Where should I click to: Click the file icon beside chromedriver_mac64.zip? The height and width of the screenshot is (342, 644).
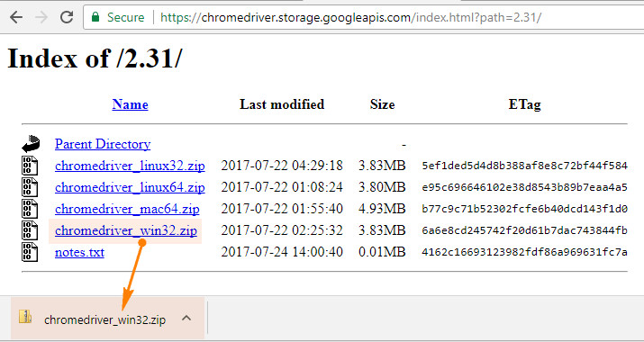click(30, 209)
